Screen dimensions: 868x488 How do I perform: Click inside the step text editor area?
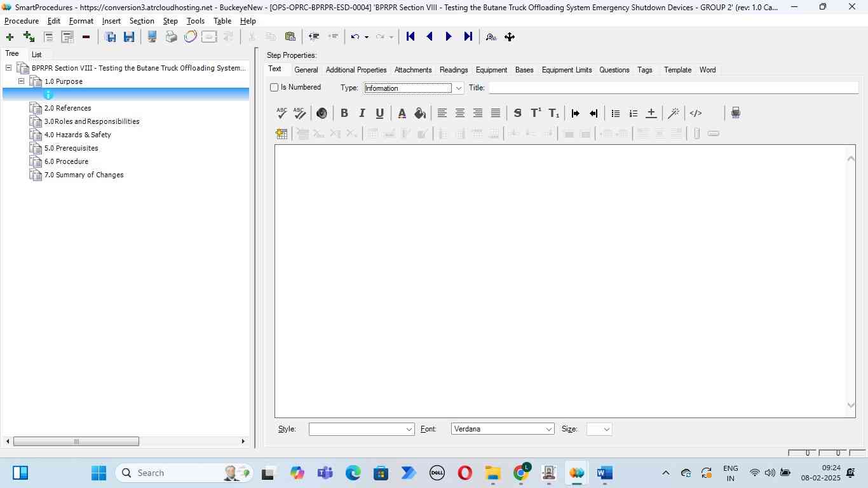pyautogui.click(x=560, y=281)
